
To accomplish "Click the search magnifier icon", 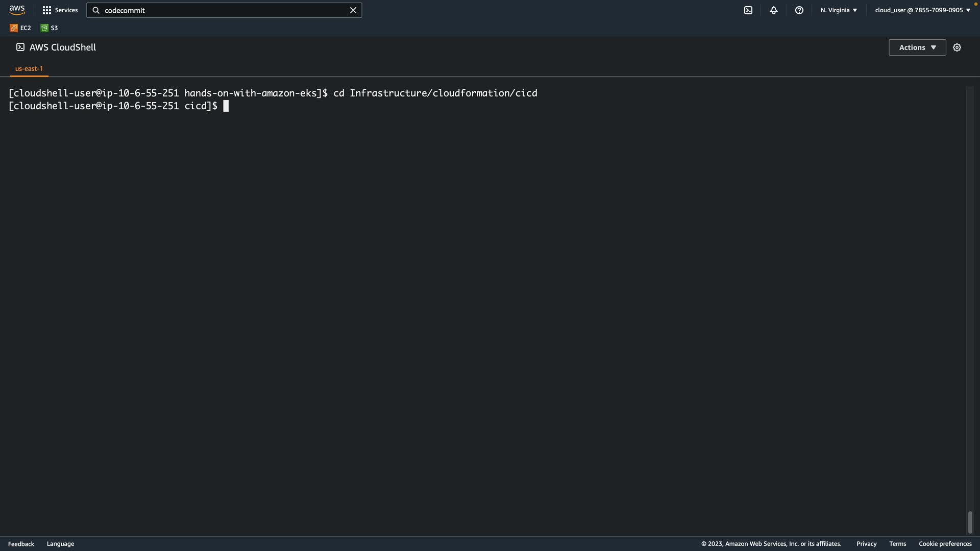I will (x=96, y=10).
